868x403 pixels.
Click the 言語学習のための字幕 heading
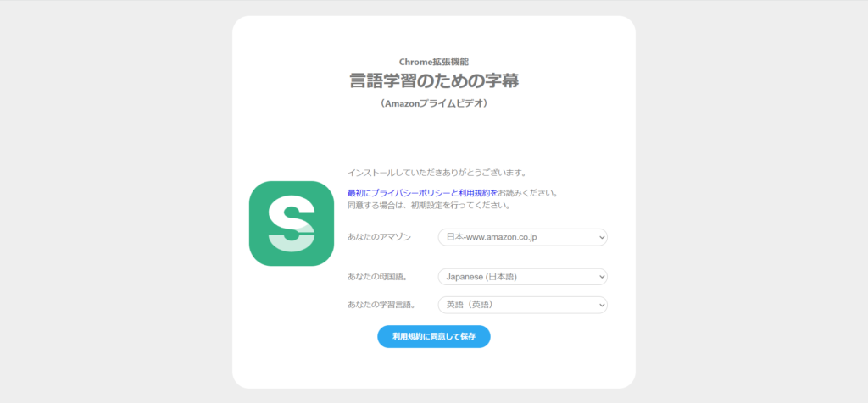[x=434, y=80]
